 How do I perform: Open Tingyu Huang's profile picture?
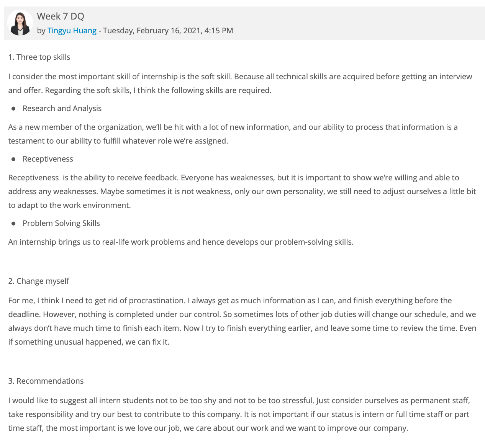tap(20, 23)
